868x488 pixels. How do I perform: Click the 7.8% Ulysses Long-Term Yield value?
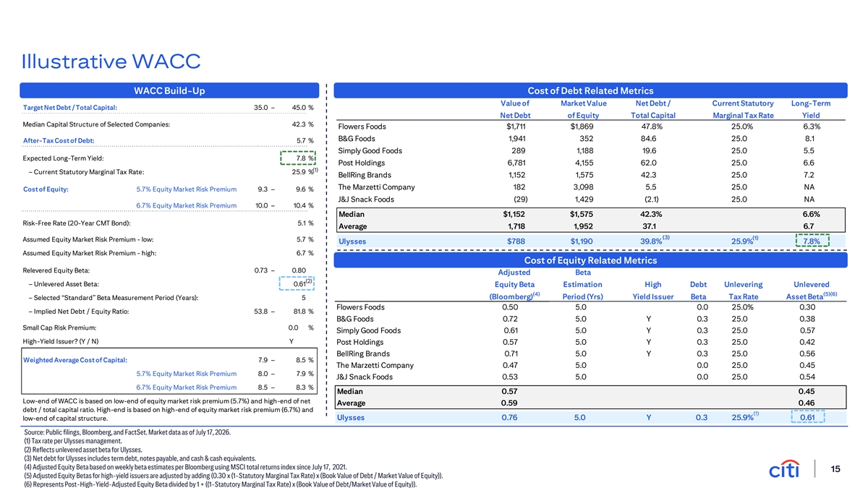coord(811,241)
